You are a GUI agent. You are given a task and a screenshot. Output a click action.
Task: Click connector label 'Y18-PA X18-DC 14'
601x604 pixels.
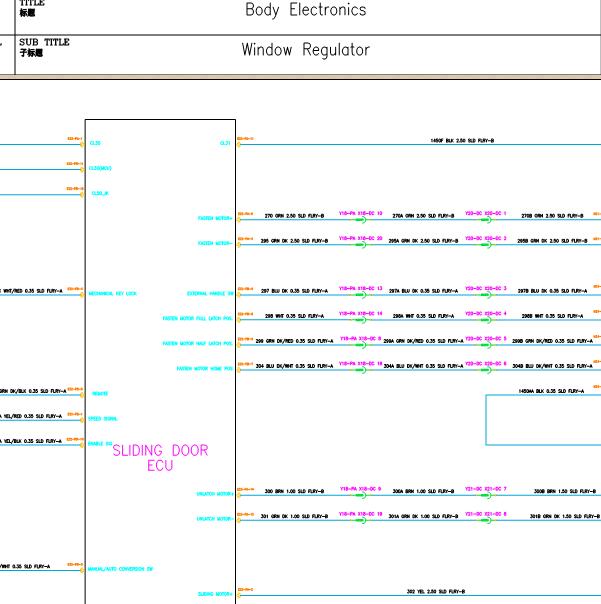361,313
